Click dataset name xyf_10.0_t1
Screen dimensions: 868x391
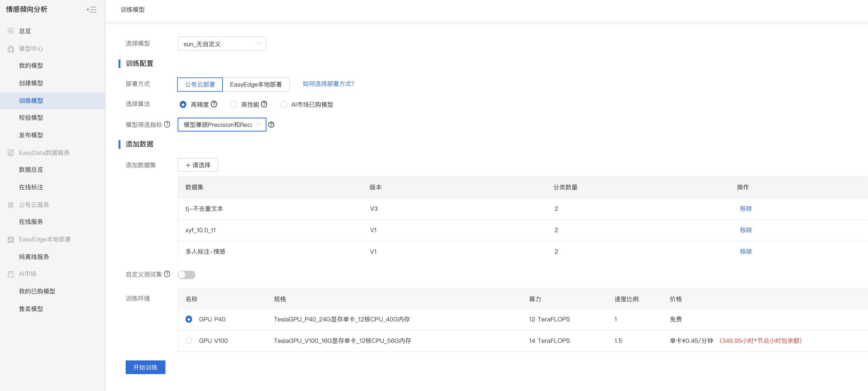(201, 230)
